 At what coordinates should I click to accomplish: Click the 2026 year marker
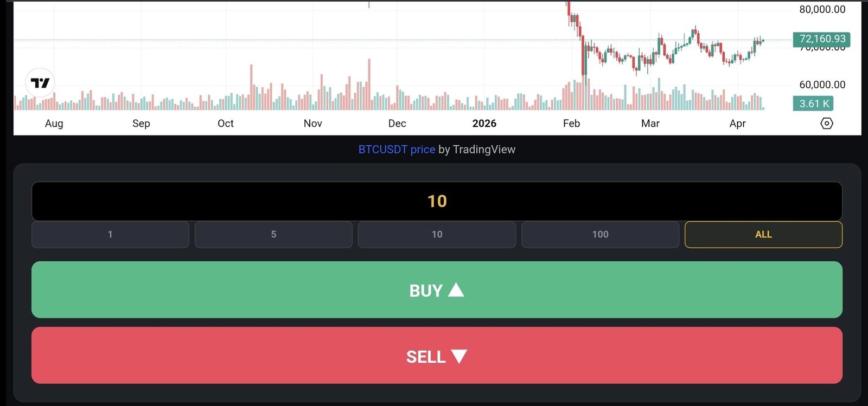click(484, 124)
